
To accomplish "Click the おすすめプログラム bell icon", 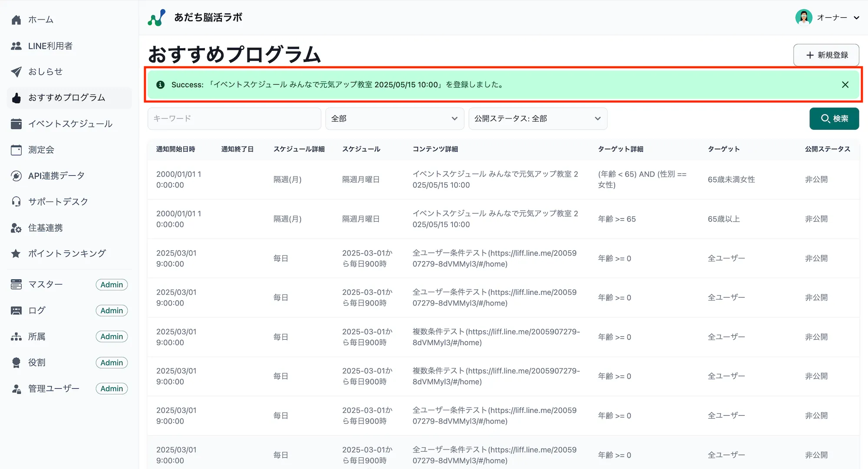I will [16, 98].
